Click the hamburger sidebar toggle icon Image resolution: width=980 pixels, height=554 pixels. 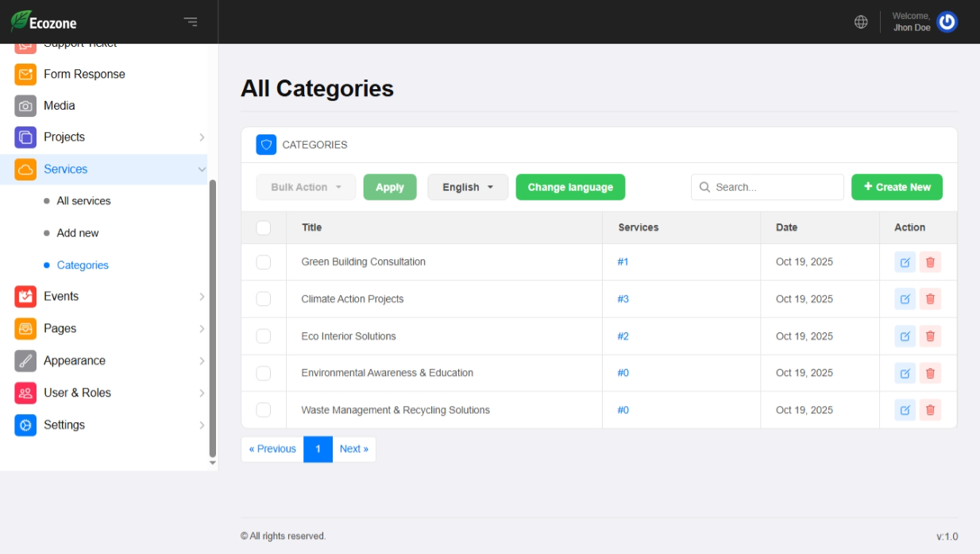coord(191,21)
